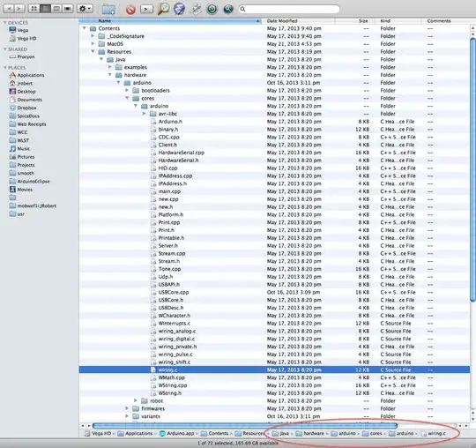
Task: Switch to list view mode
Action: pyautogui.click(x=45, y=9)
